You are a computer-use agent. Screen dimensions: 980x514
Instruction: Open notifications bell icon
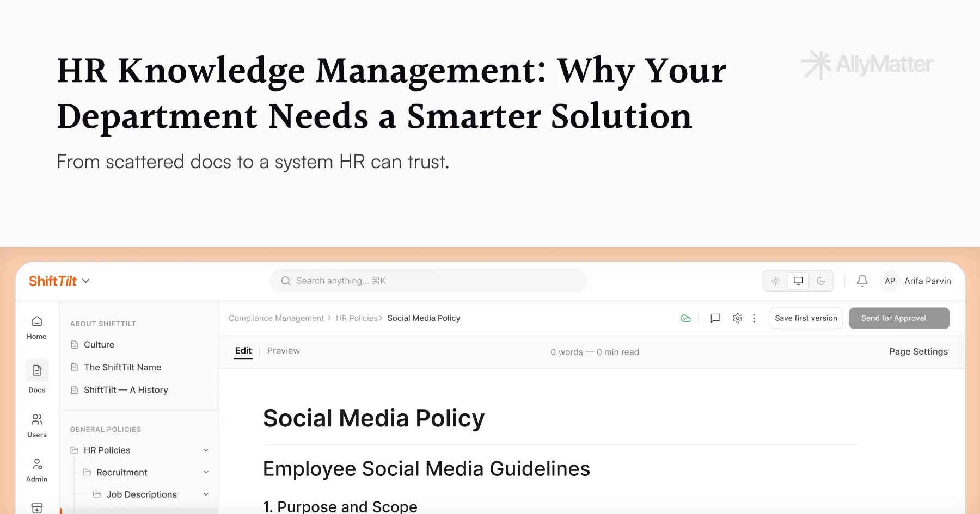point(862,281)
